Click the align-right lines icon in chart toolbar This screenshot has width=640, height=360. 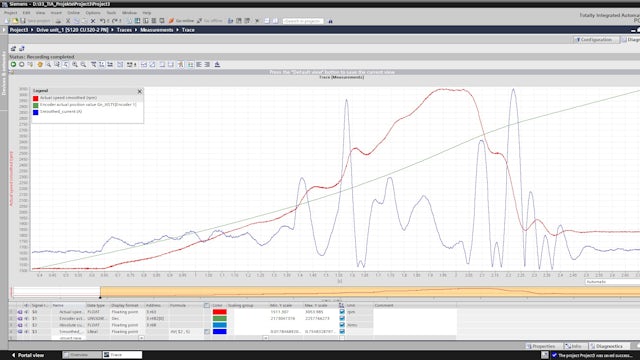tap(207, 64)
